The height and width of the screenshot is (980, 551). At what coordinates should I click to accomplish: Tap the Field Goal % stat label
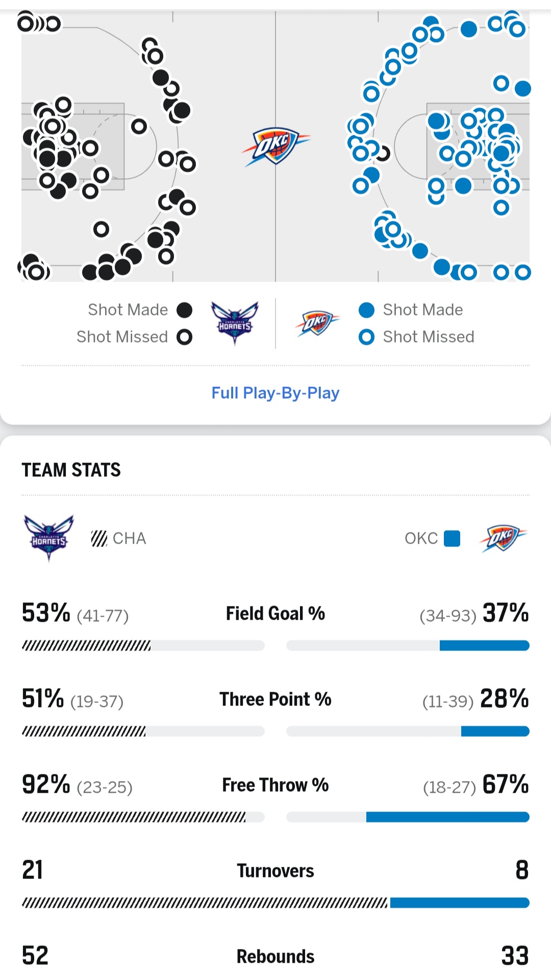point(275,614)
